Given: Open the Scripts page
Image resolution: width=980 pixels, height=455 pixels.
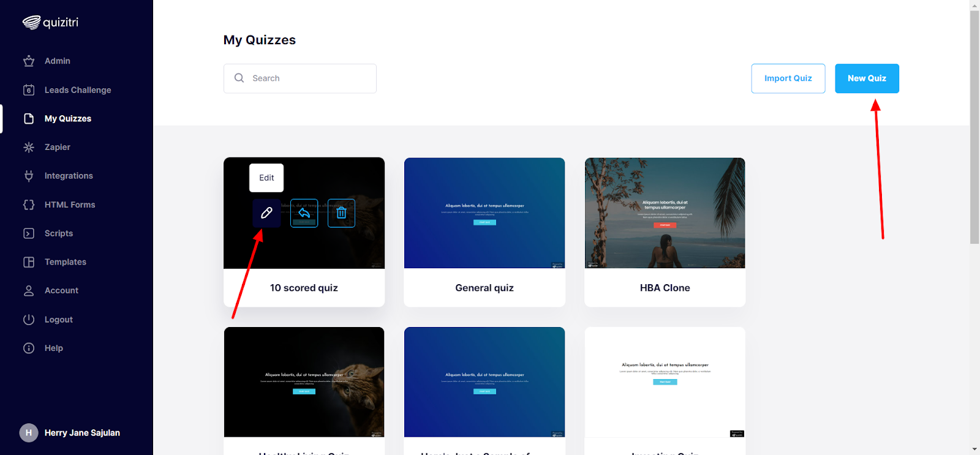Looking at the screenshot, I should tap(59, 233).
